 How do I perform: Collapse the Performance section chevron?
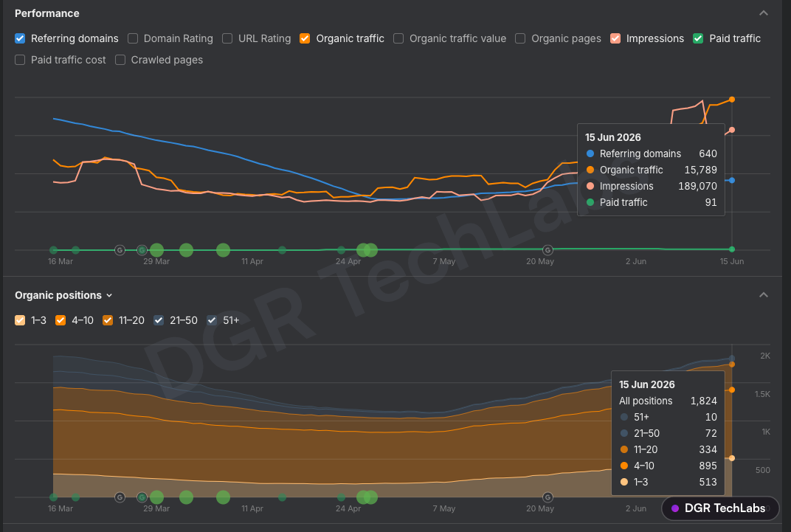(x=764, y=13)
